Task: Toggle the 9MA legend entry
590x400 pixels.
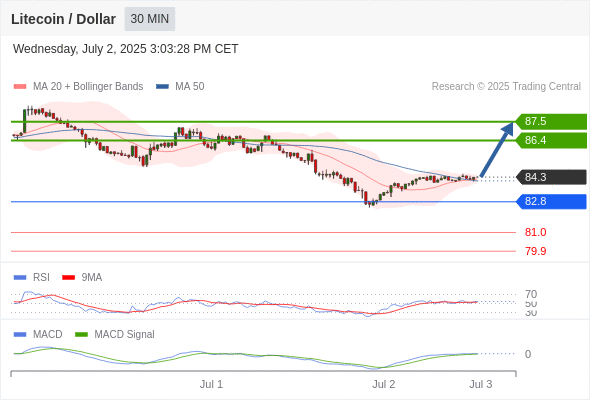Action: pyautogui.click(x=82, y=277)
